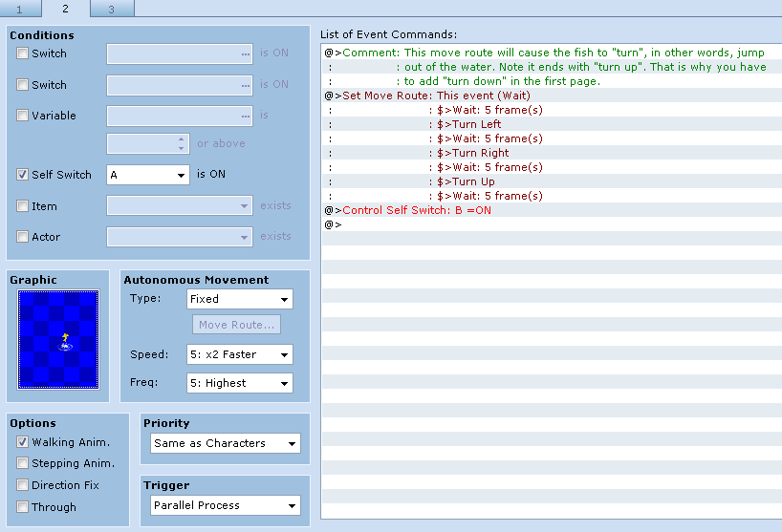Select event page tab 2
The width and height of the screenshot is (782, 532).
tap(65, 9)
